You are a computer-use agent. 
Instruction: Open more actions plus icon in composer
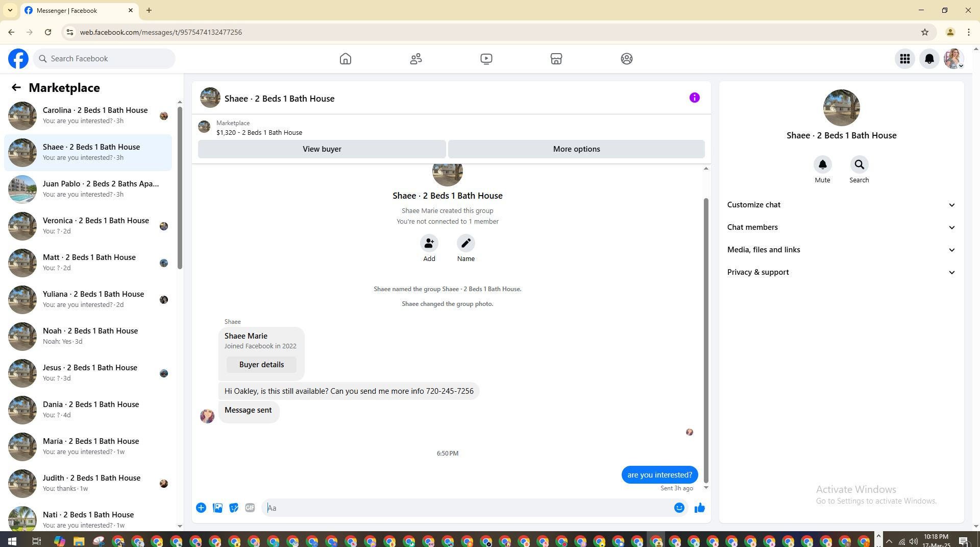coord(201,508)
